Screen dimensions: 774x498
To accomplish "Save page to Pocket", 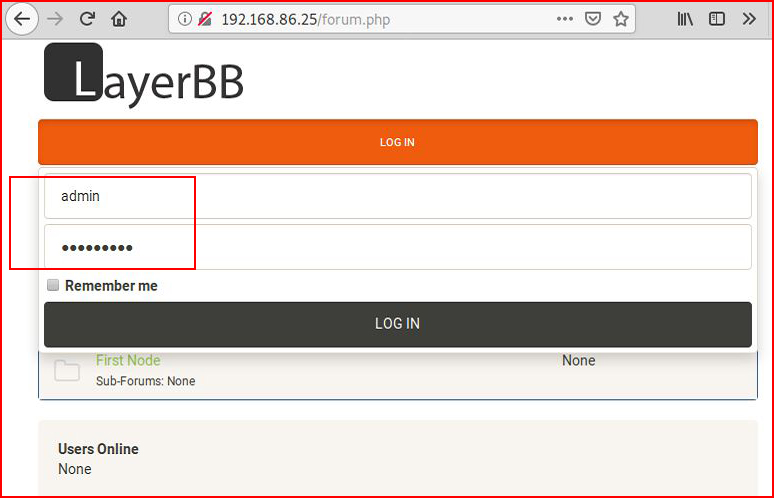I will pyautogui.click(x=593, y=19).
